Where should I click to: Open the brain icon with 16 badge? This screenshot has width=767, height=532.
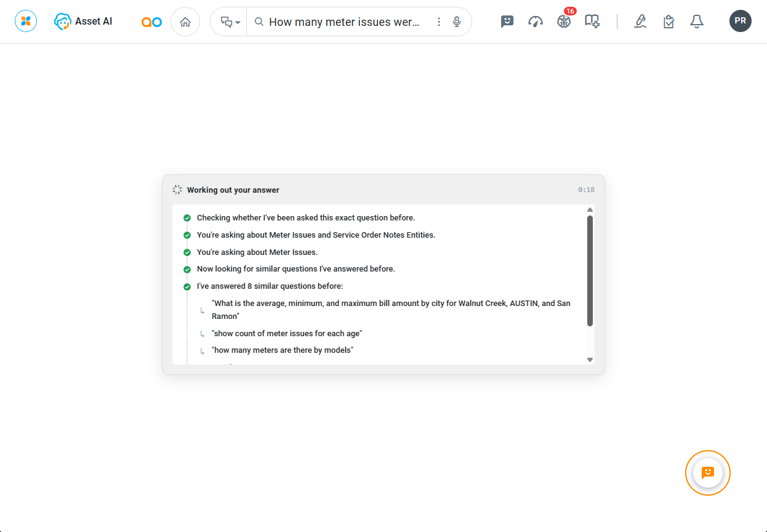pyautogui.click(x=564, y=20)
